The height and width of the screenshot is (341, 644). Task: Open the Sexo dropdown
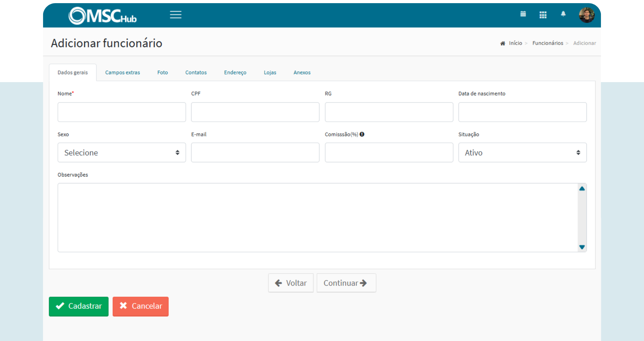121,153
